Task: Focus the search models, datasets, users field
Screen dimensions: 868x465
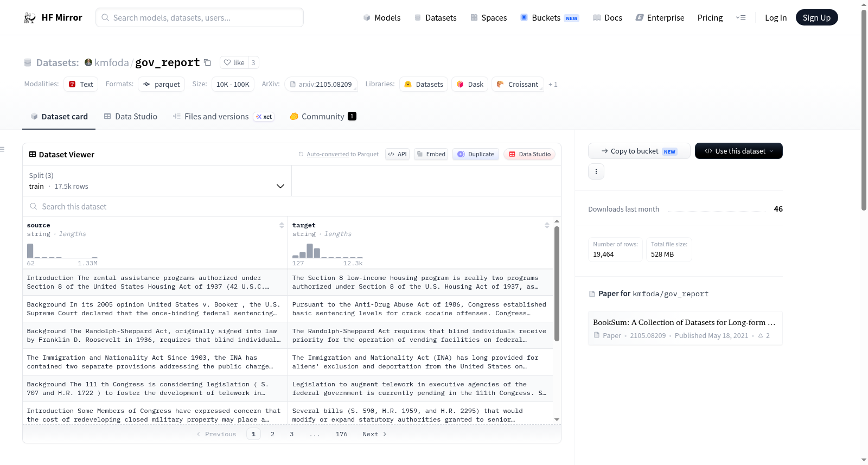Action: [200, 17]
